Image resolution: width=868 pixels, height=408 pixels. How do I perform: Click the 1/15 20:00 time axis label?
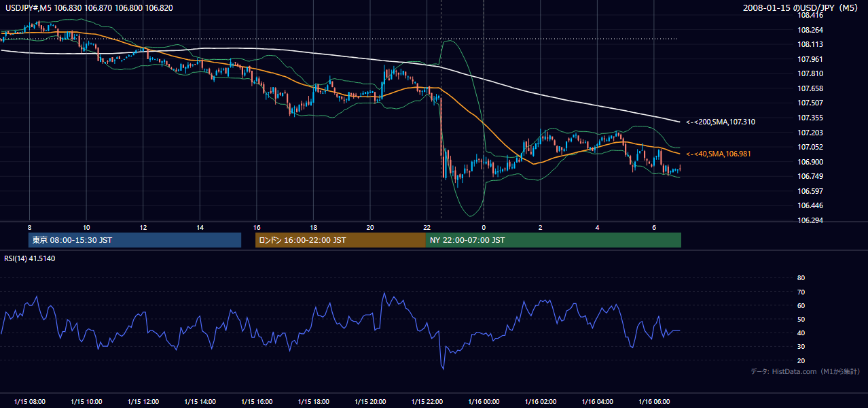369,402
